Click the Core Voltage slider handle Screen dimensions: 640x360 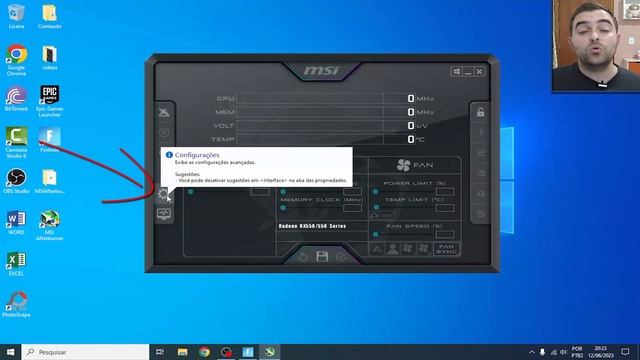191,191
